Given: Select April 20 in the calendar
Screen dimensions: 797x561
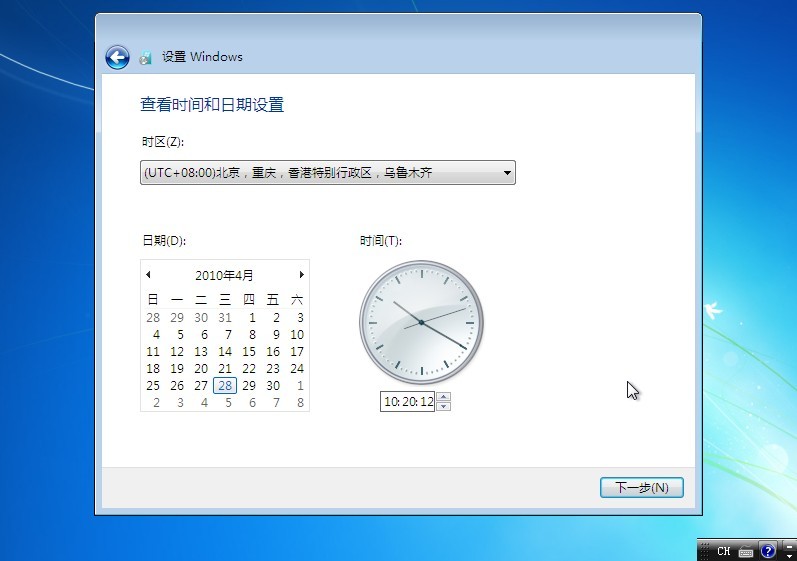Looking at the screenshot, I should (x=201, y=369).
